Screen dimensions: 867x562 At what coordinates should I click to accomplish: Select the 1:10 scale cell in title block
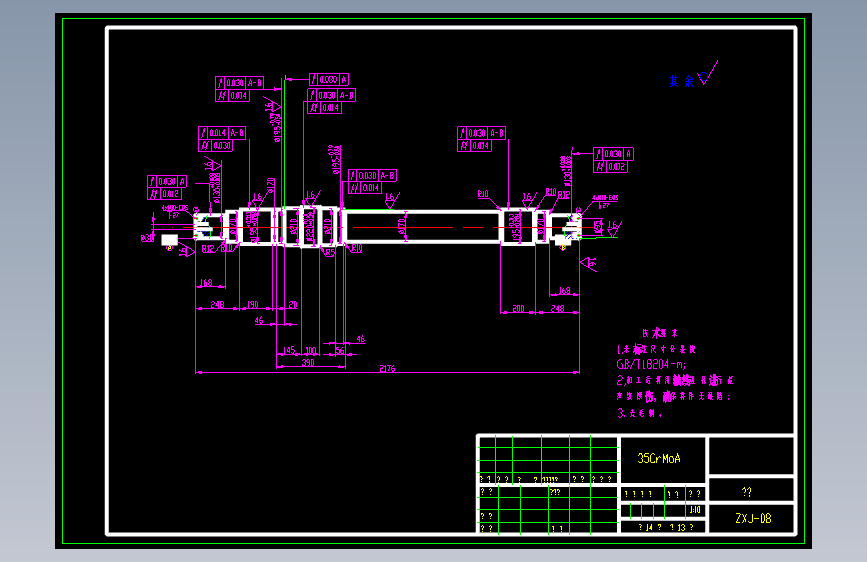[x=694, y=510]
